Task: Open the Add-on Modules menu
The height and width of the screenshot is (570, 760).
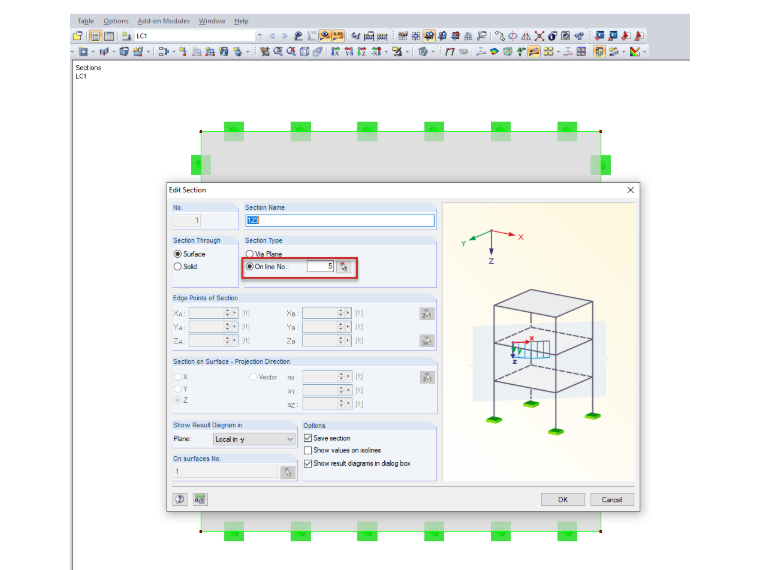Action: point(163,21)
